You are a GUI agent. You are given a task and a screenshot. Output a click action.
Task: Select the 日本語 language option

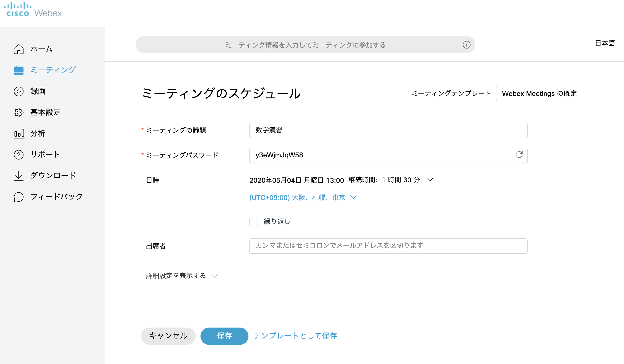pyautogui.click(x=605, y=43)
